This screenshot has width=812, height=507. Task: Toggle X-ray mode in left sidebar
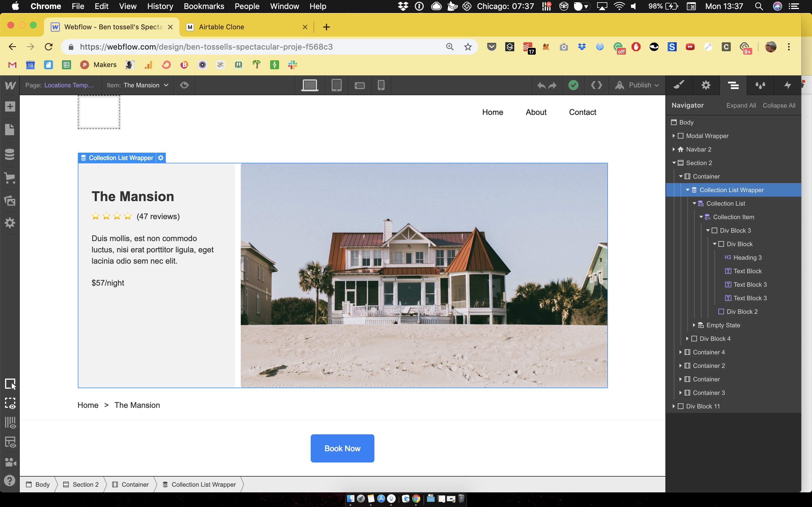point(10,442)
